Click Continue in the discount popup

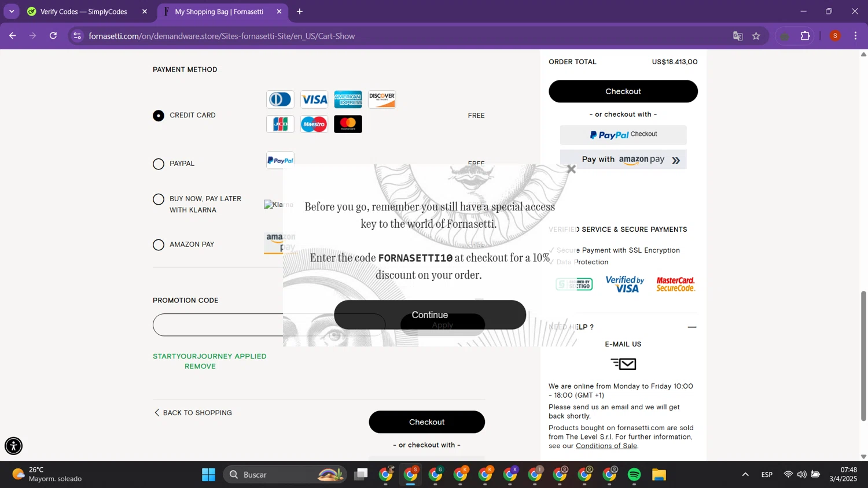click(430, 315)
